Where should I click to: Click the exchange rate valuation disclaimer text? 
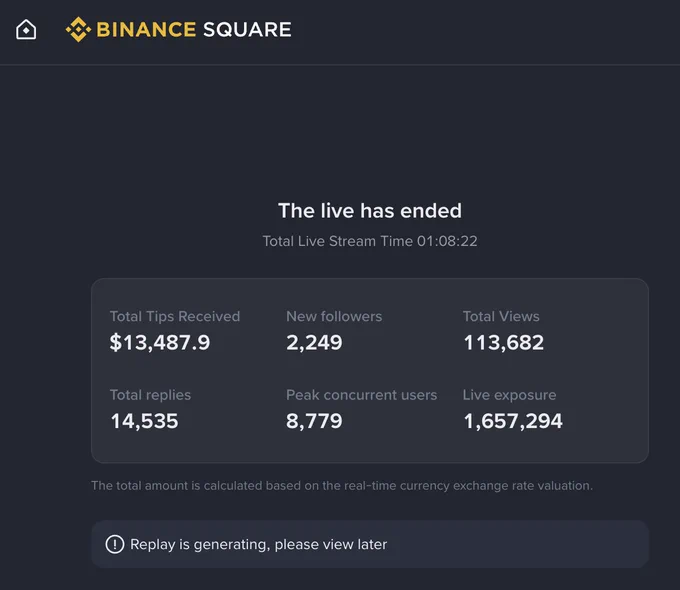click(342, 485)
